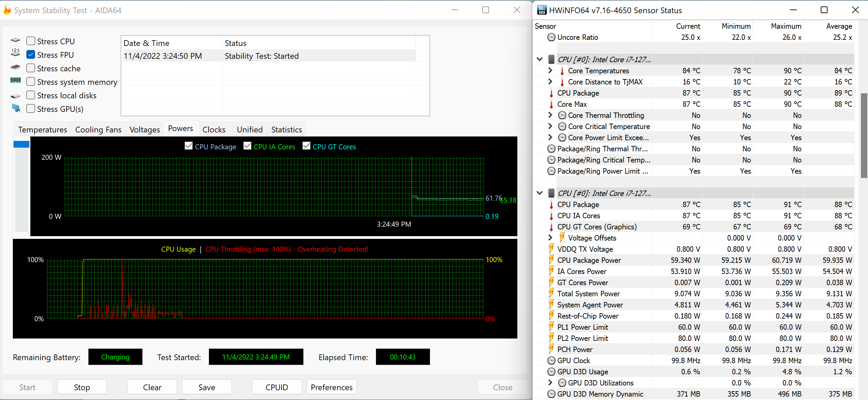
Task: Switch to the Temperatures tab
Action: [43, 130]
